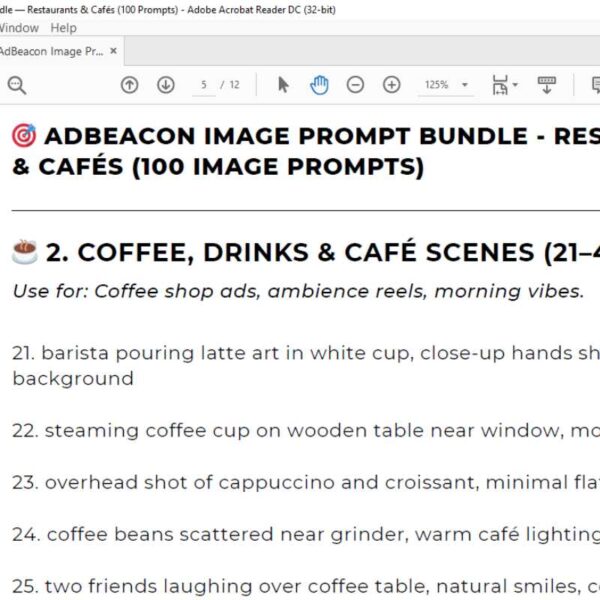Click the scrolling mode keyboard icon

pyautogui.click(x=546, y=86)
